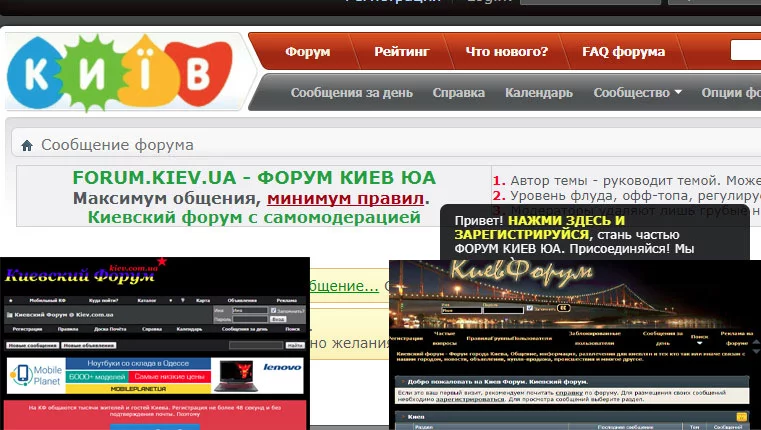Collapse the Киев category with the yellow button

tap(741, 417)
